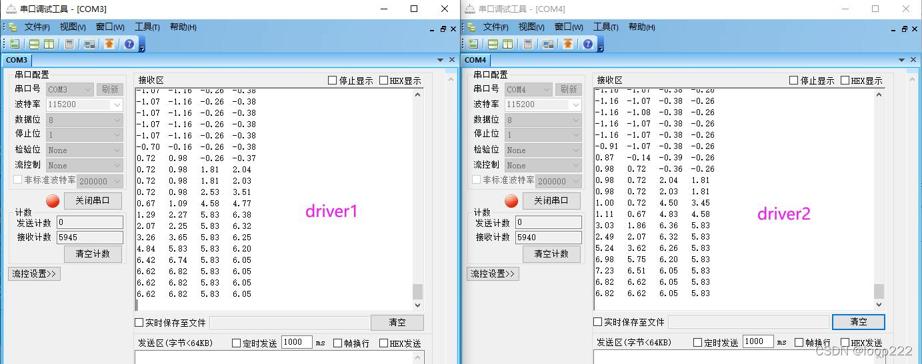922x364 pixels.
Task: Open the calculator icon in COM4 toolbar
Action: 527,44
